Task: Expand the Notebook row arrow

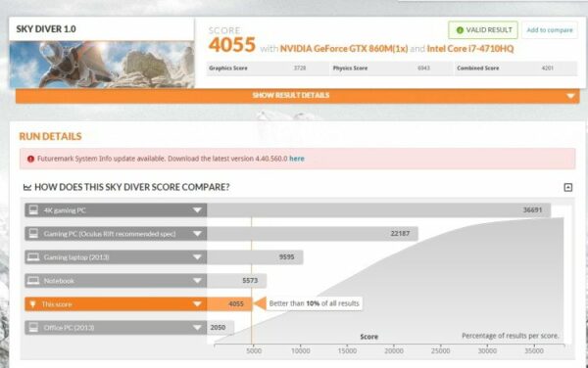Action: [197, 280]
